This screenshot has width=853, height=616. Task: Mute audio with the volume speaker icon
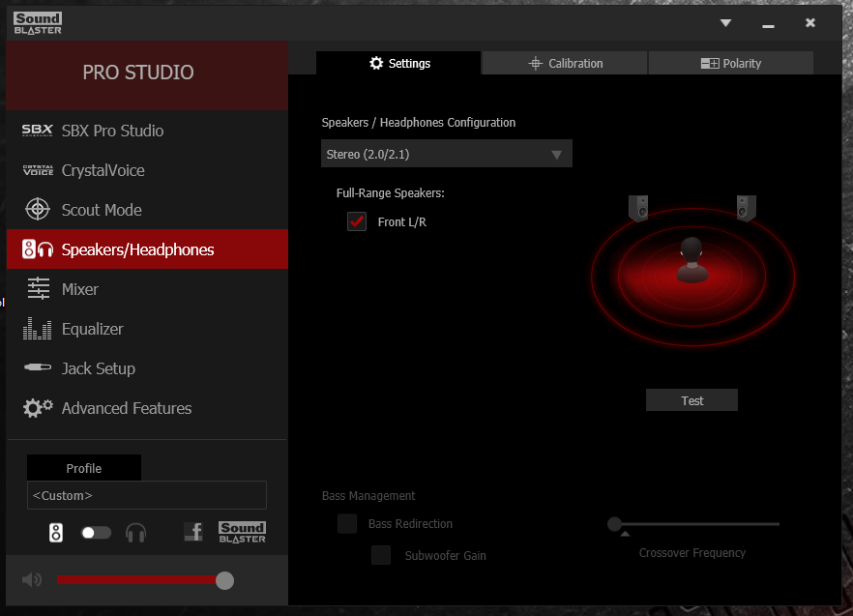point(32,580)
